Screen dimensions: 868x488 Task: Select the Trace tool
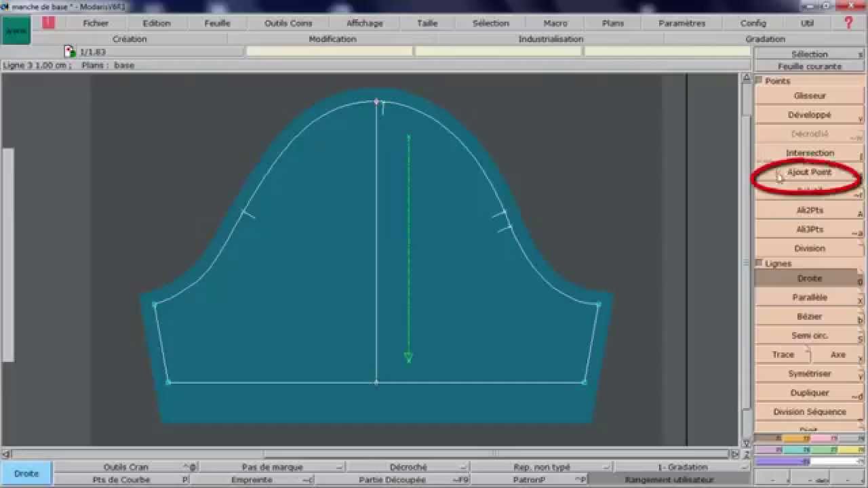(783, 354)
